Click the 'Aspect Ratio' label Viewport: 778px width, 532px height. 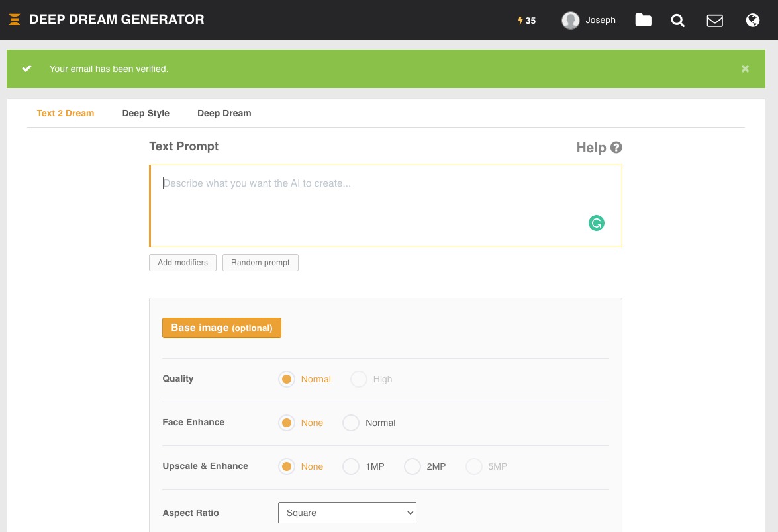click(x=191, y=513)
